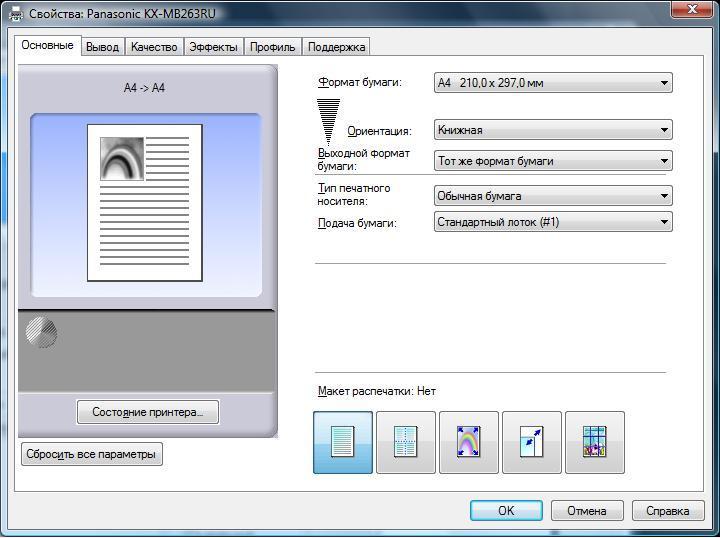Open the Формат бумаги dropdown
The image size is (720, 538).
[x=553, y=83]
